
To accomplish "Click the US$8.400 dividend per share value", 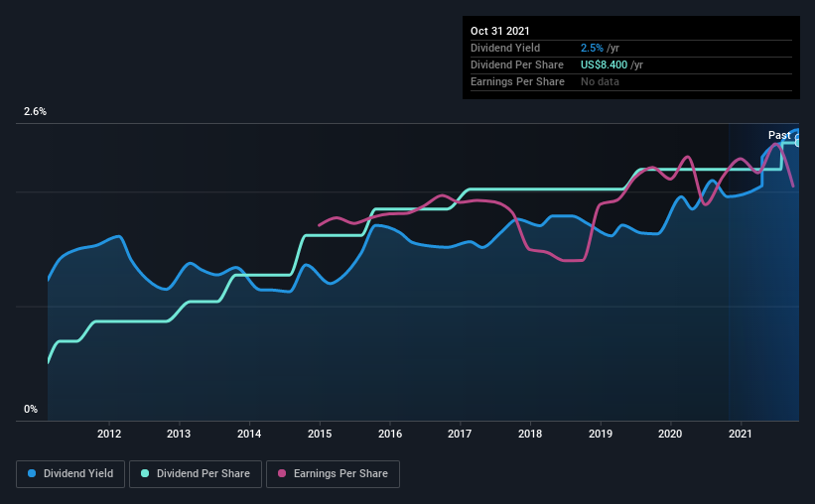I will click(x=604, y=64).
